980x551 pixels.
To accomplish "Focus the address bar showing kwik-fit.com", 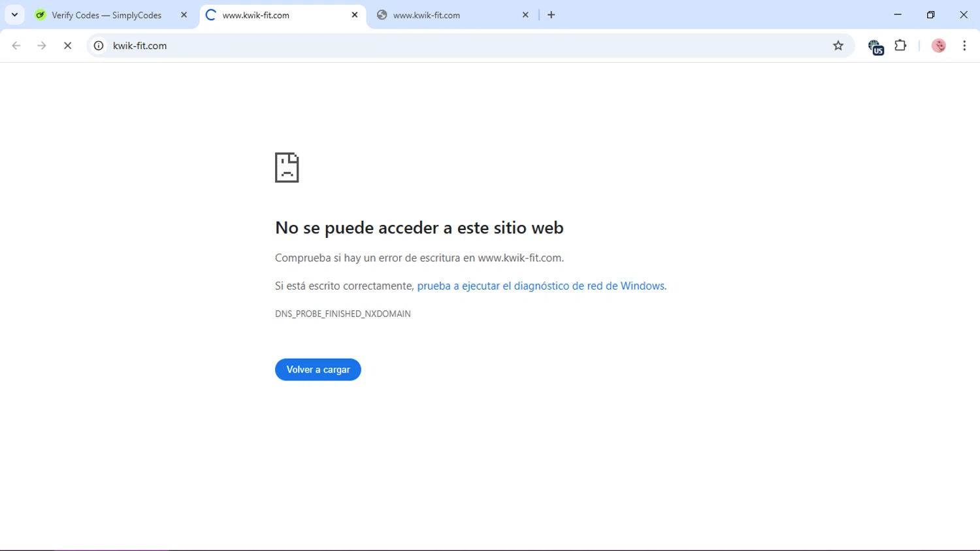I will pos(470,46).
